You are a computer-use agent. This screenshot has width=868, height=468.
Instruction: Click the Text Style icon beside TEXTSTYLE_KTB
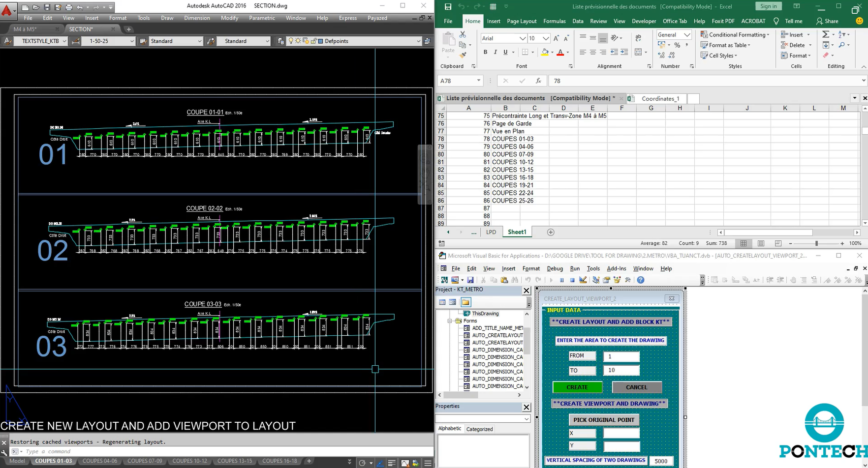point(8,41)
